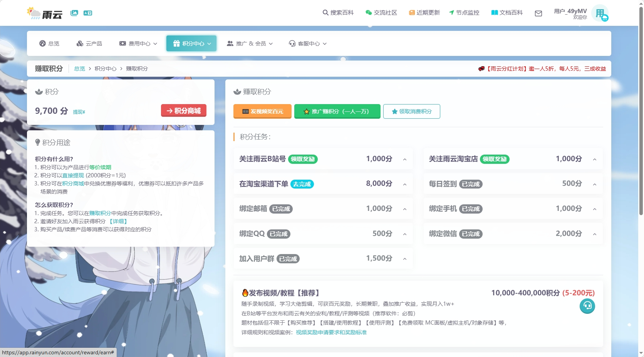Toggle the 绑定邮箱 task chevron

(x=405, y=209)
